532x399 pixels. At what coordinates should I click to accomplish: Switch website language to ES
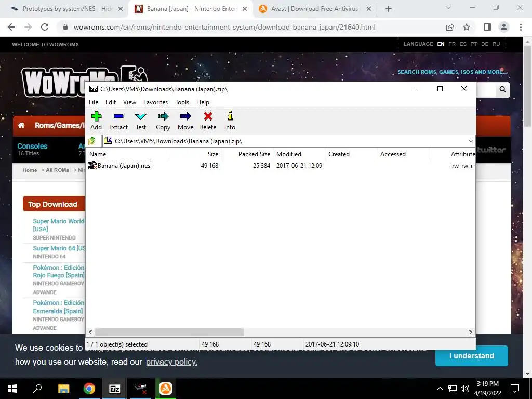click(x=463, y=44)
